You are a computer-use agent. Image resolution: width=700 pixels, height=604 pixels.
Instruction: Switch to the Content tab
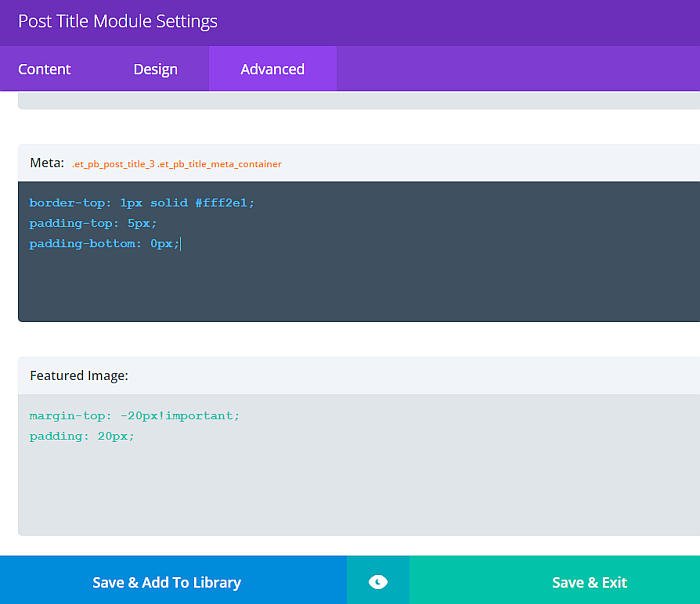tap(45, 69)
